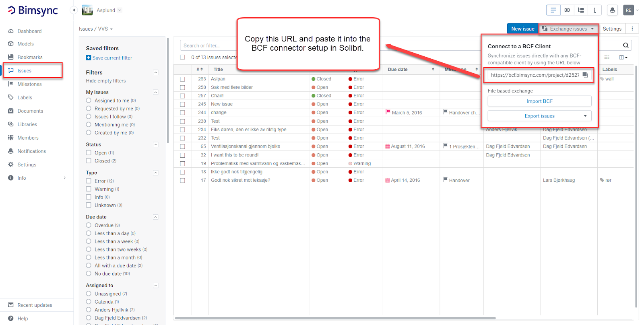Open the column chooser icon dropdown

623,58
